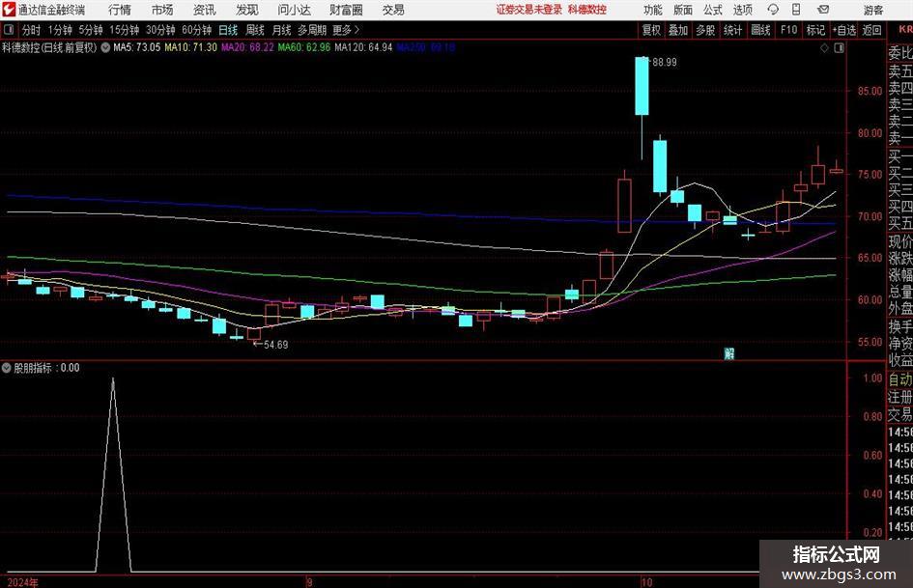This screenshot has width=913, height=588.
Task: Toggle the side panel icon at chart top right
Action: tap(839, 48)
